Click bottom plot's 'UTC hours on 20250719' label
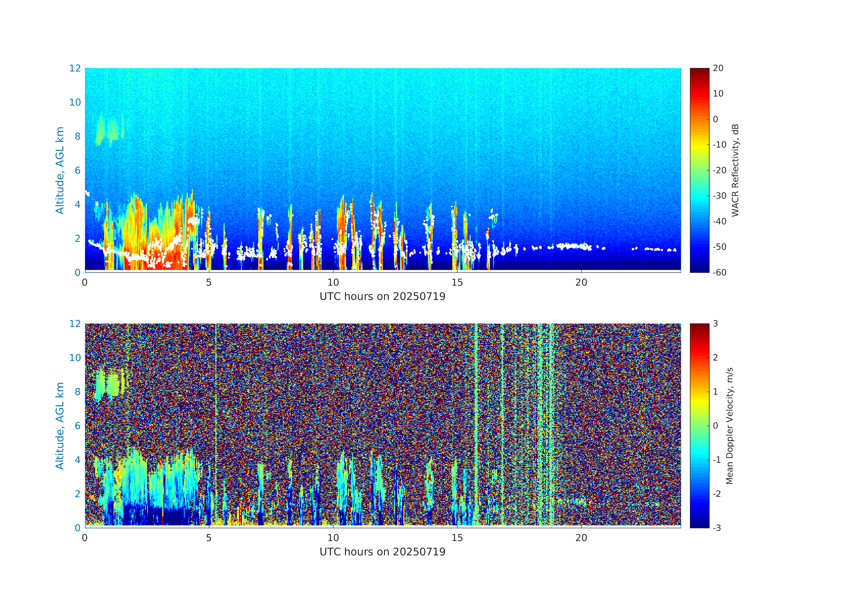 click(x=382, y=551)
